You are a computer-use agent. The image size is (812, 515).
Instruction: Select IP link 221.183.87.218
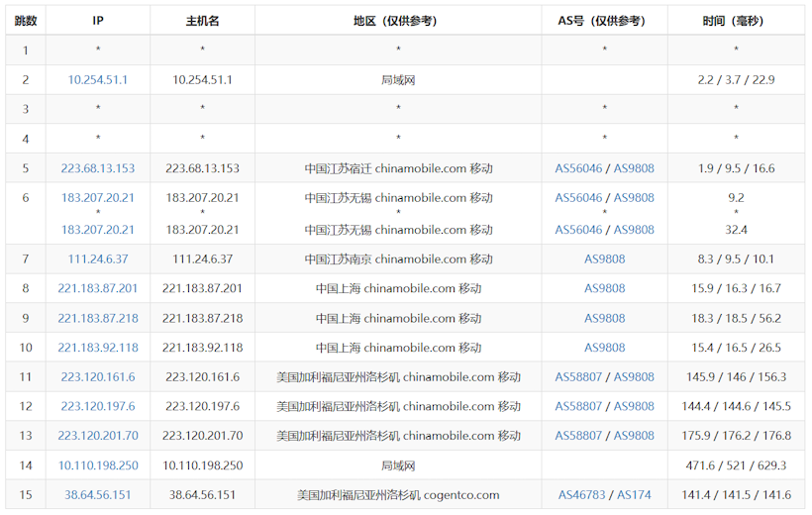point(98,319)
